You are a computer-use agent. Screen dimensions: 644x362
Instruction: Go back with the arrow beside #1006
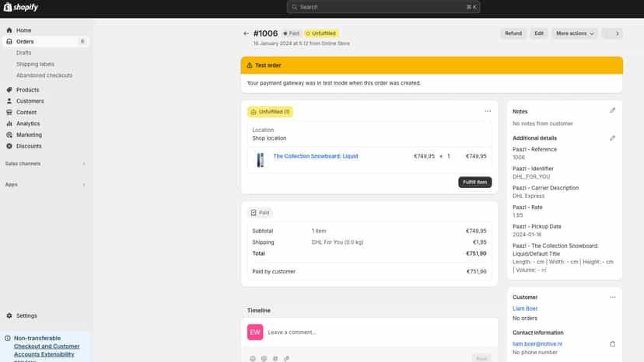click(x=246, y=33)
